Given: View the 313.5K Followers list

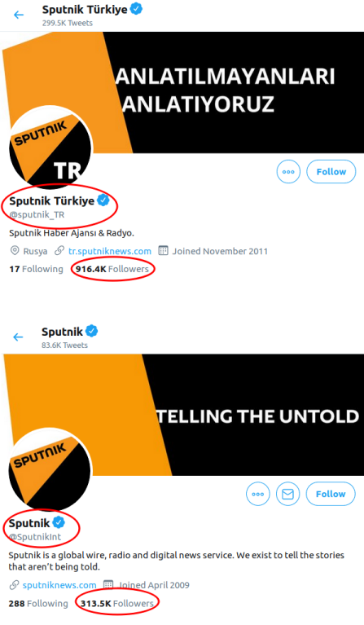Looking at the screenshot, I should tap(117, 604).
